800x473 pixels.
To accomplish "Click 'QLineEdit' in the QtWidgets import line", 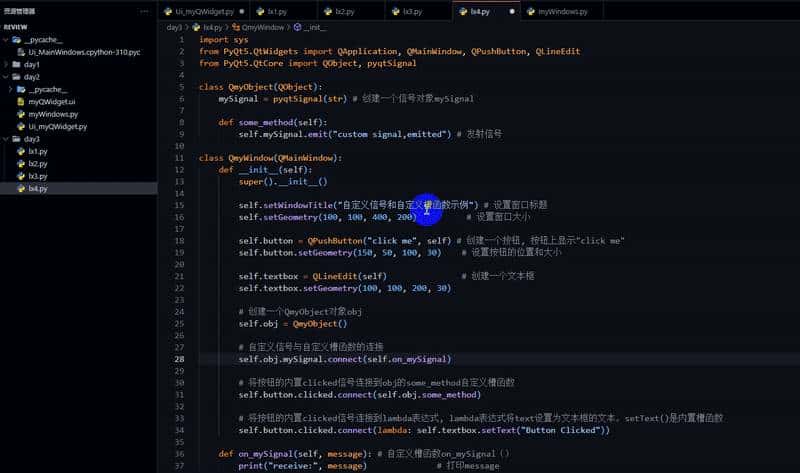I will tap(558, 52).
